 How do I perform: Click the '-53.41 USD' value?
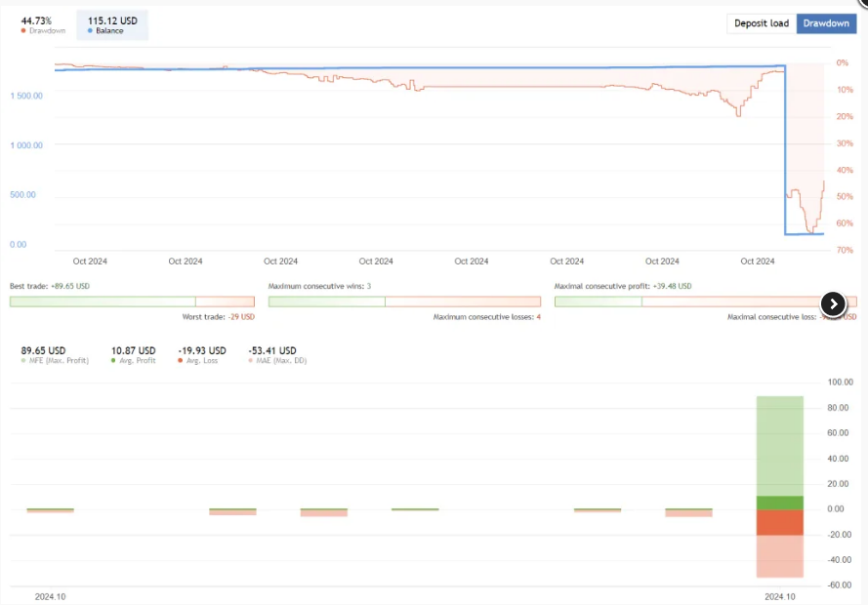point(272,350)
